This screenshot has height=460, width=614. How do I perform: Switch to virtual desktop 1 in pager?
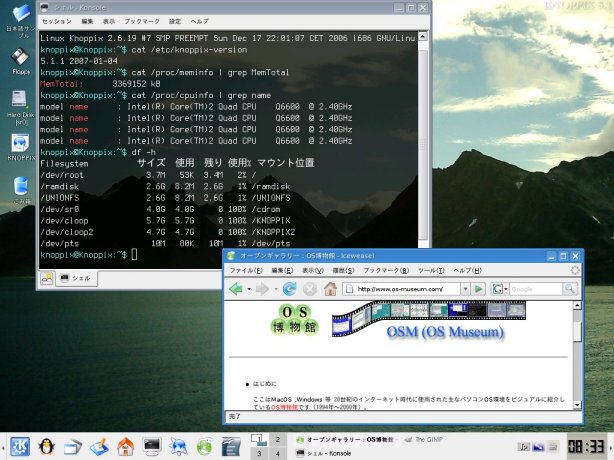click(259, 439)
